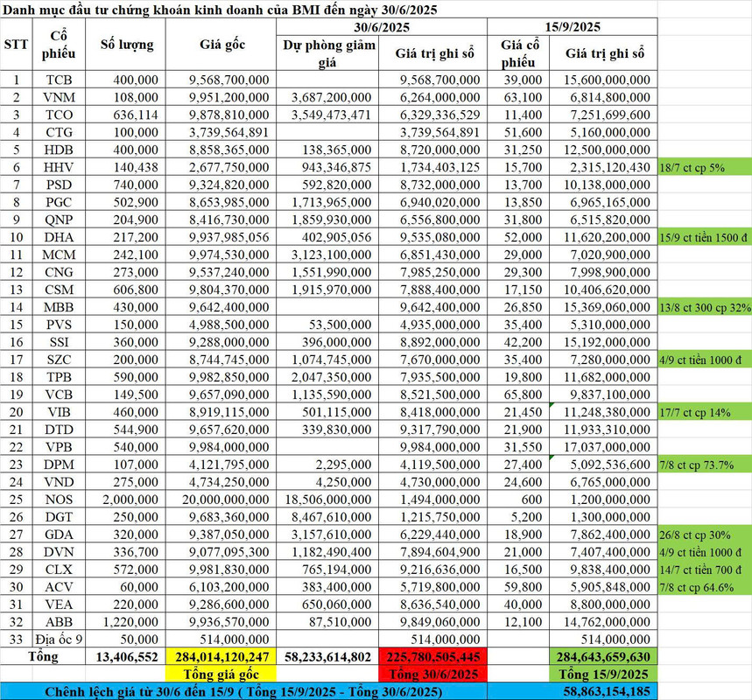This screenshot has height=700, width=752.
Task: Click the QNP ticker cell
Action: [x=59, y=220]
